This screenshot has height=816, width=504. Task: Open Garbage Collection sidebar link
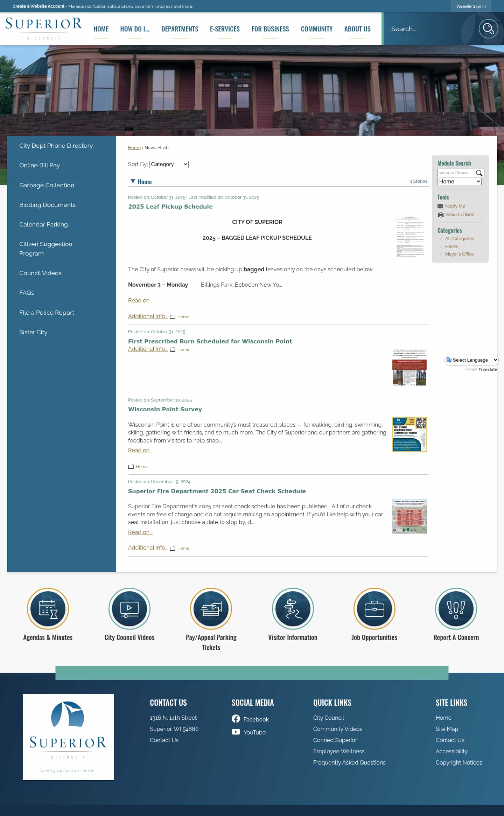(47, 185)
